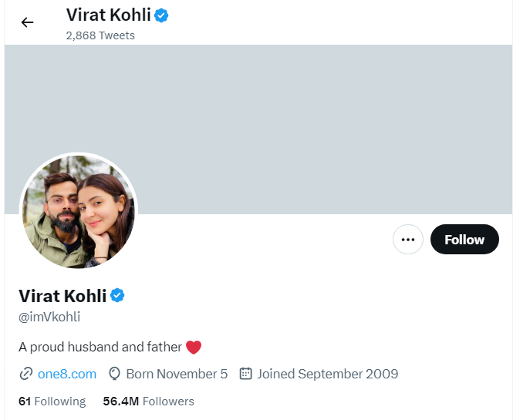Viewport: 530px width, 420px height.
Task: Click the link chain icon before one8.com
Action: point(25,375)
